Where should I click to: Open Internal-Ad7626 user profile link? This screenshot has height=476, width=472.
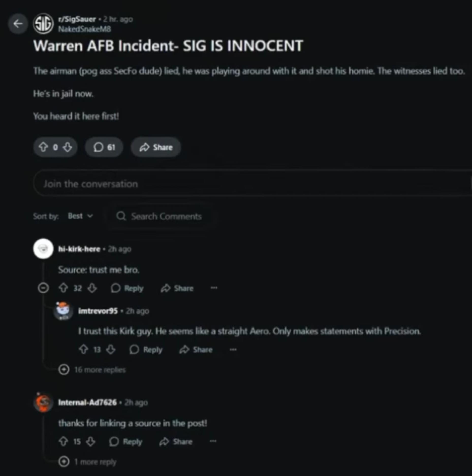(x=87, y=403)
